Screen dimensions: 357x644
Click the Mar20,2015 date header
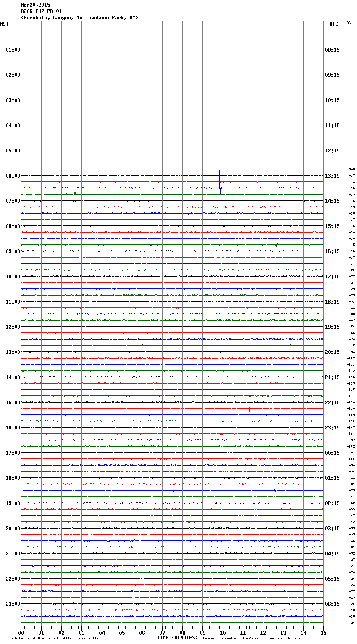35,5
